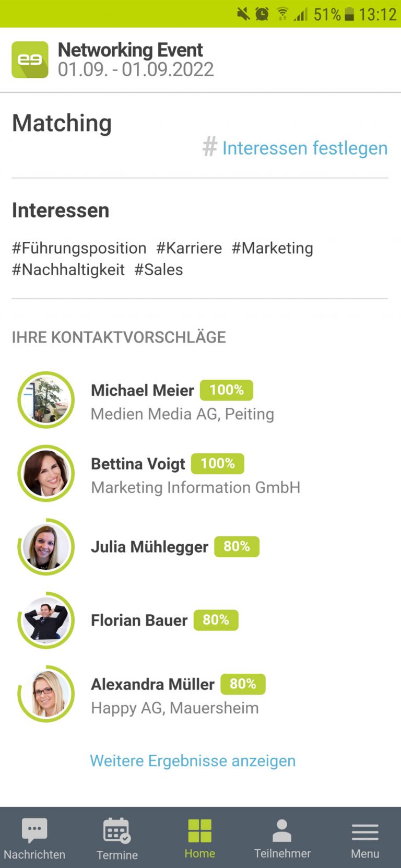
Task: Tap Julia Mühlegger's 80% match badge
Action: point(237,547)
